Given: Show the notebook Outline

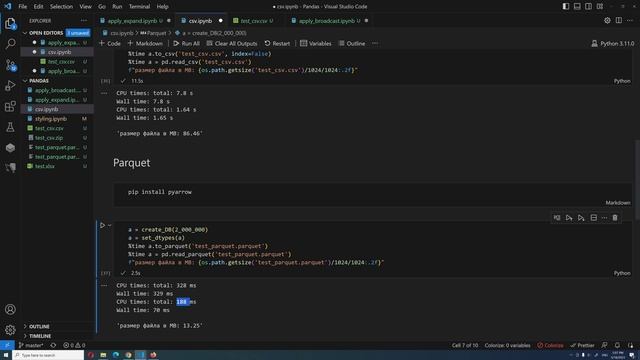Looking at the screenshot, I should click(352, 43).
